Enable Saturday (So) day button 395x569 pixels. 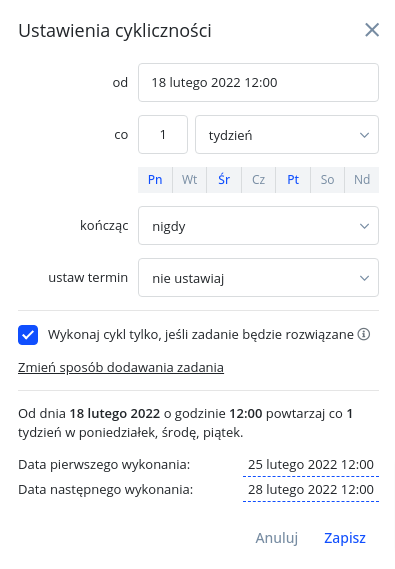coord(327,180)
